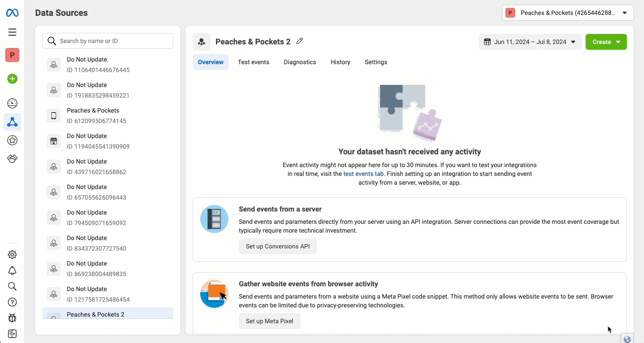Open the Diagnostics tab

[x=300, y=62]
